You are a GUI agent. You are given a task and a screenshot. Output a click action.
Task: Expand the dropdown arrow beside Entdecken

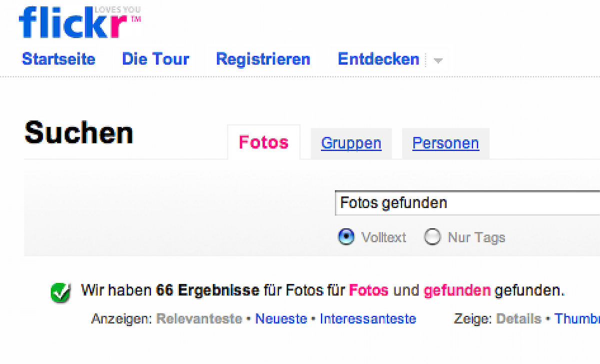(438, 60)
